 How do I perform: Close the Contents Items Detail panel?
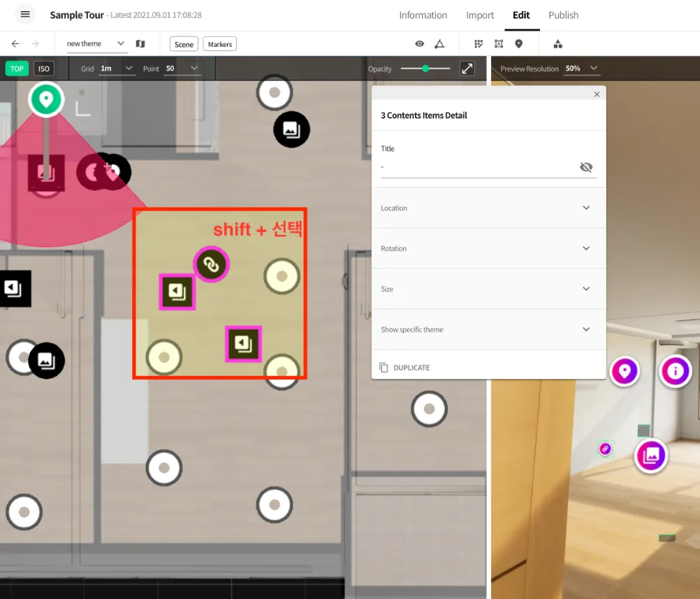597,94
